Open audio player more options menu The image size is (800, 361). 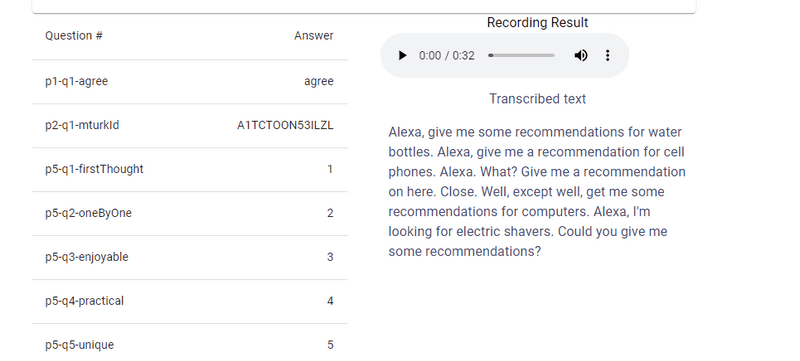(x=607, y=56)
